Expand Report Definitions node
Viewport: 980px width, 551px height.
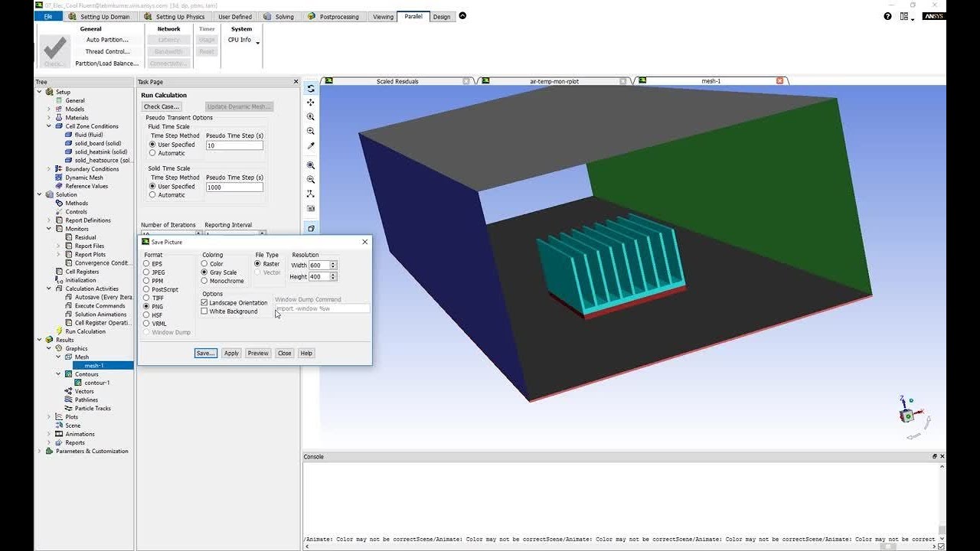tap(49, 220)
